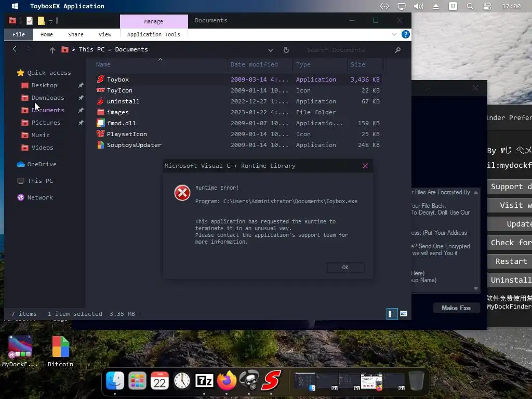532x399 pixels.
Task: Close the Runtime Library dialog with red X
Action: pyautogui.click(x=365, y=166)
